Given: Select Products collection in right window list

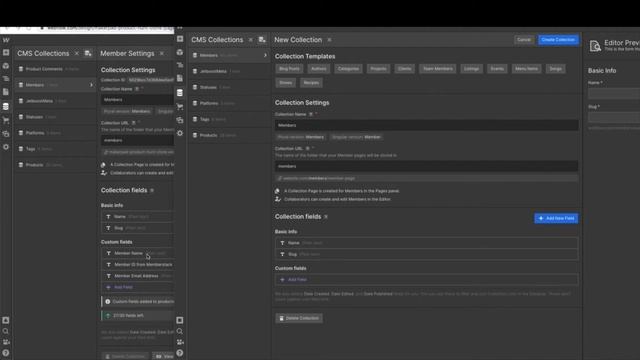Looking at the screenshot, I should [x=229, y=135].
